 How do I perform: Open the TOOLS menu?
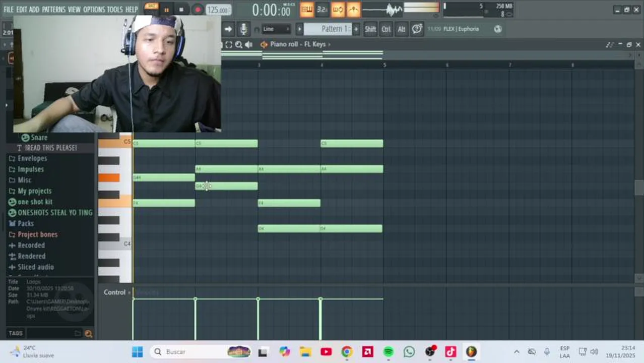pos(114,10)
